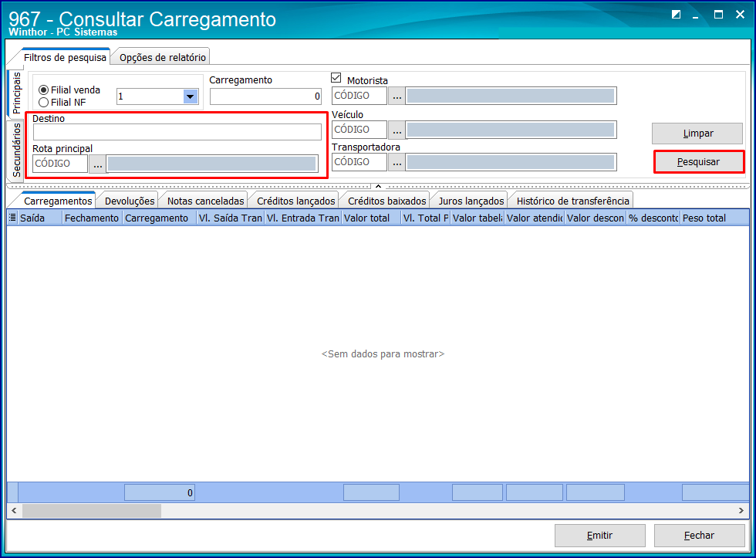Viewport: 756px width, 558px height.
Task: Sort by the Valor atendido column header
Action: pyautogui.click(x=534, y=218)
